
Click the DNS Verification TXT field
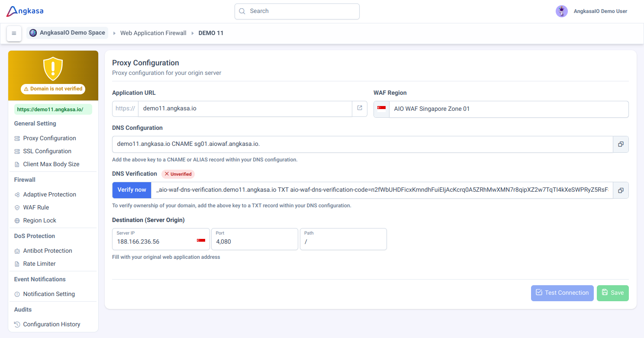382,190
